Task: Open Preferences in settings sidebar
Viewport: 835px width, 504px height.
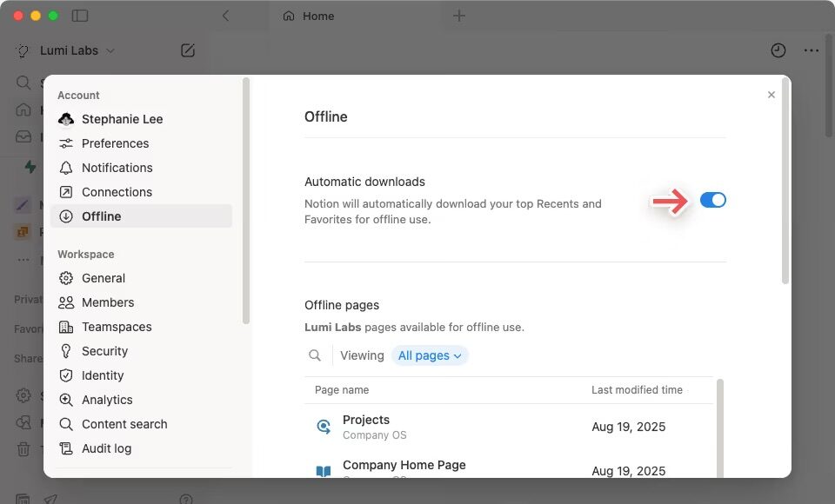Action: [141, 143]
